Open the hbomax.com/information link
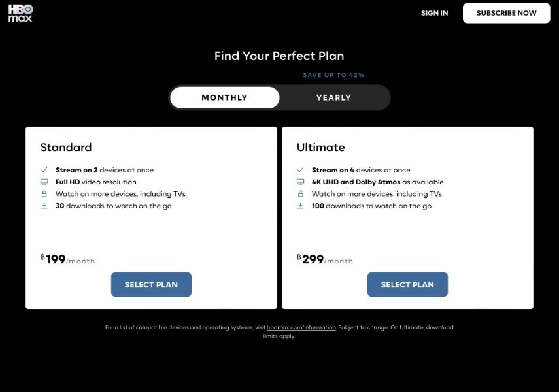Viewport: 559px width, 392px height. (301, 327)
